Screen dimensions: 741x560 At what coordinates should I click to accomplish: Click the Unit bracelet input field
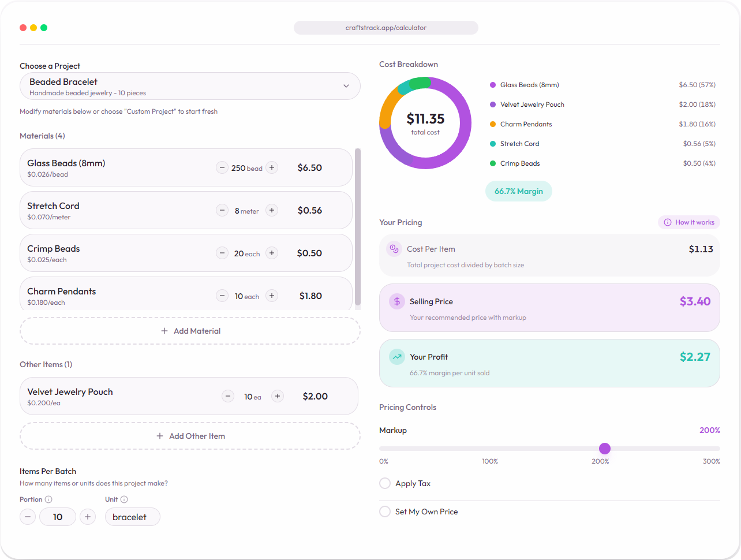tap(133, 517)
